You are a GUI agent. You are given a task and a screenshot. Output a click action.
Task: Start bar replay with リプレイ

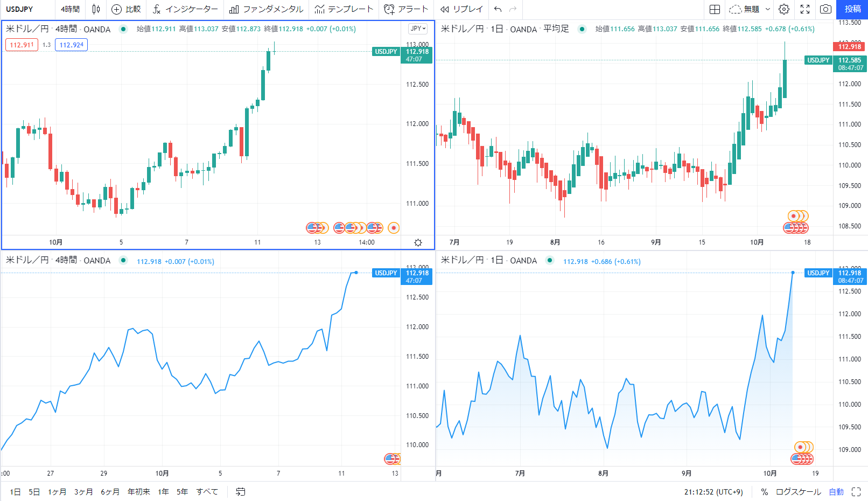[x=461, y=9]
